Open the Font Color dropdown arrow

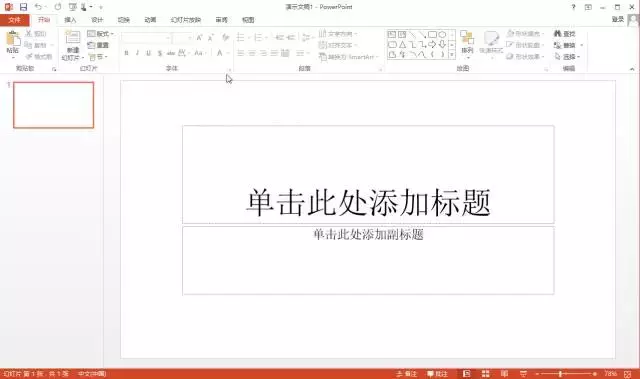click(x=228, y=53)
